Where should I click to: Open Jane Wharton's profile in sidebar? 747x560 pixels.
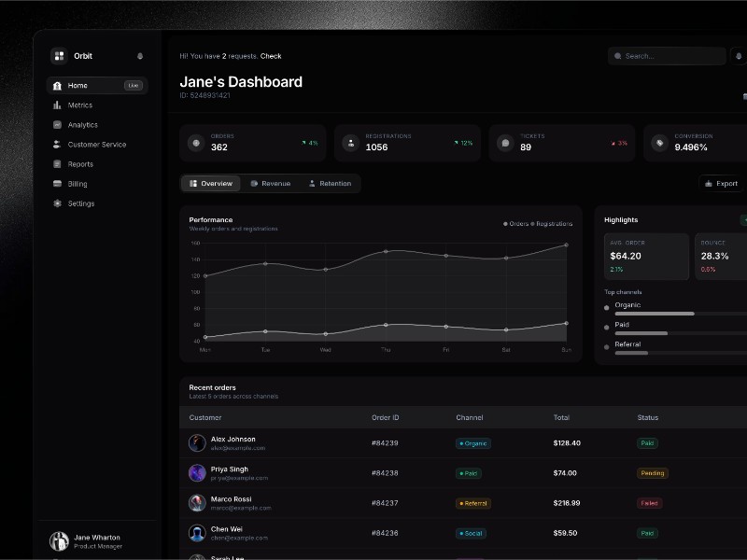(97, 541)
